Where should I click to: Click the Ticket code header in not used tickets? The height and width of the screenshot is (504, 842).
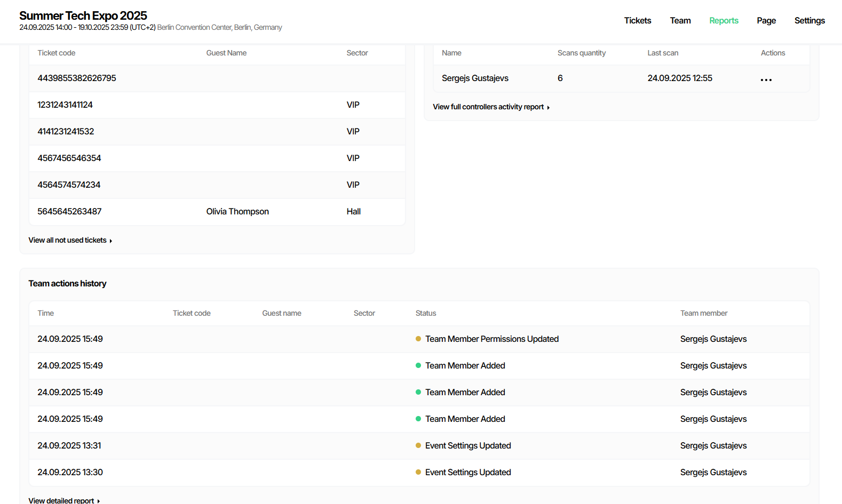click(x=56, y=53)
